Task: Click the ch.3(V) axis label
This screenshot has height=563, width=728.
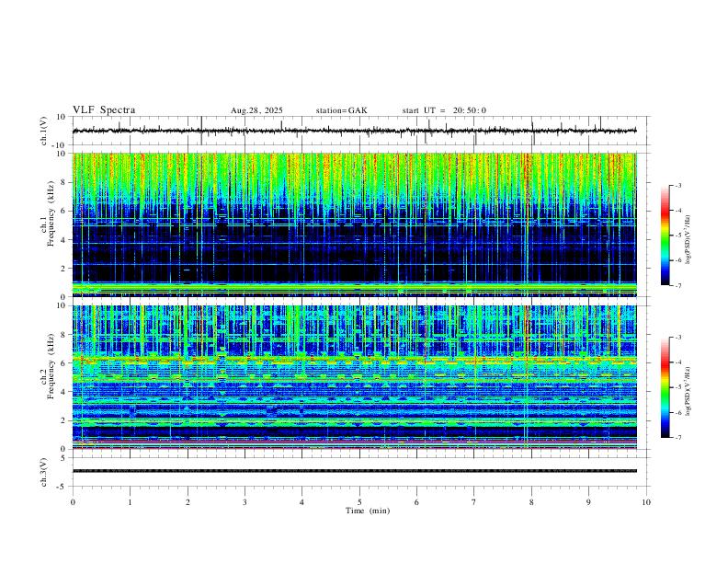Action: [44, 472]
